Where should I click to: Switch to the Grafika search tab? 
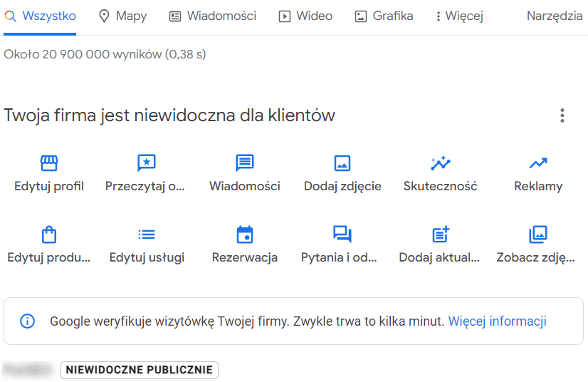click(384, 16)
